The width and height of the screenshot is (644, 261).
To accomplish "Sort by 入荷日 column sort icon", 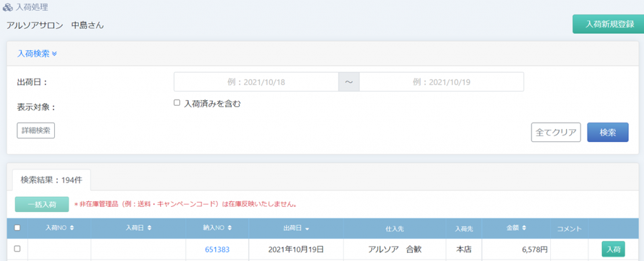I will (148, 228).
